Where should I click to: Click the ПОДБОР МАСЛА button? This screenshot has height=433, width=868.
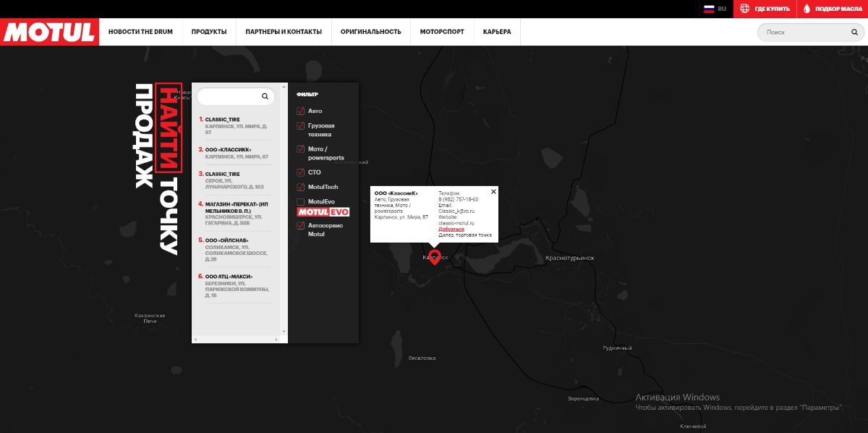pyautogui.click(x=833, y=9)
